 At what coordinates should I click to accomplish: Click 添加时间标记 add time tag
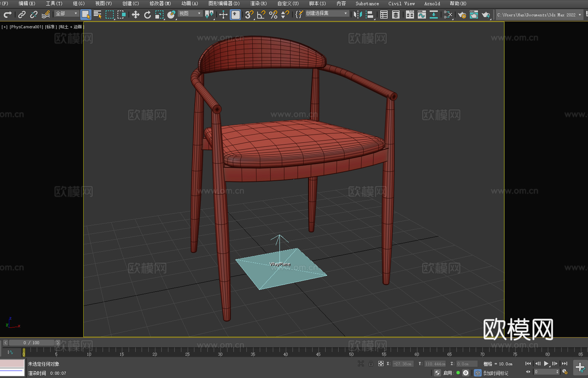[495, 373]
